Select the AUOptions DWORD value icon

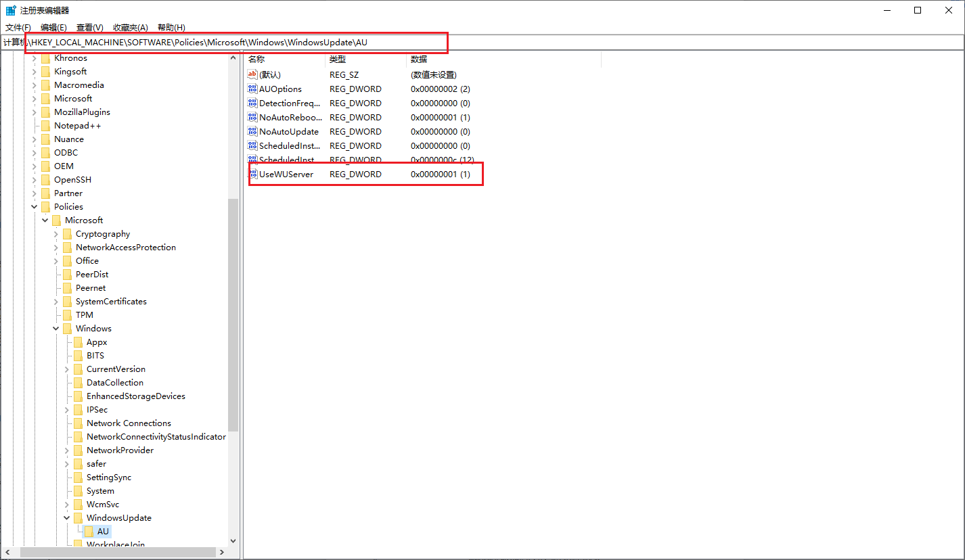click(253, 89)
